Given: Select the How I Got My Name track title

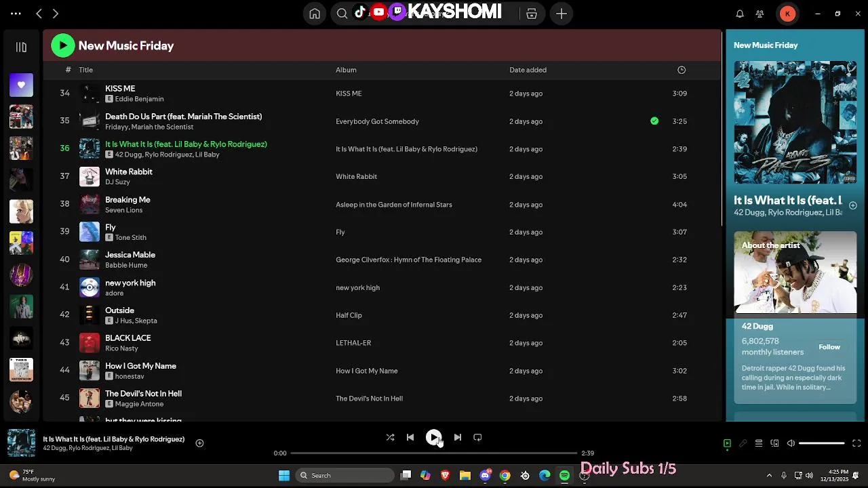Looking at the screenshot, I should point(140,366).
